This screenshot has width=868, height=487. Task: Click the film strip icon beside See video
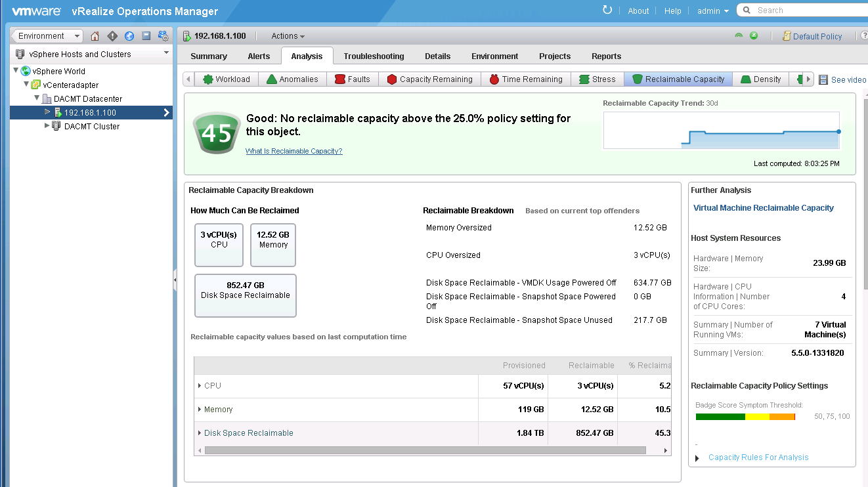[823, 79]
